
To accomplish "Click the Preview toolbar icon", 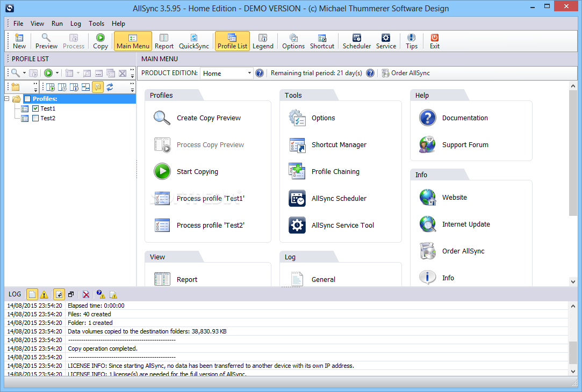I will (46, 41).
